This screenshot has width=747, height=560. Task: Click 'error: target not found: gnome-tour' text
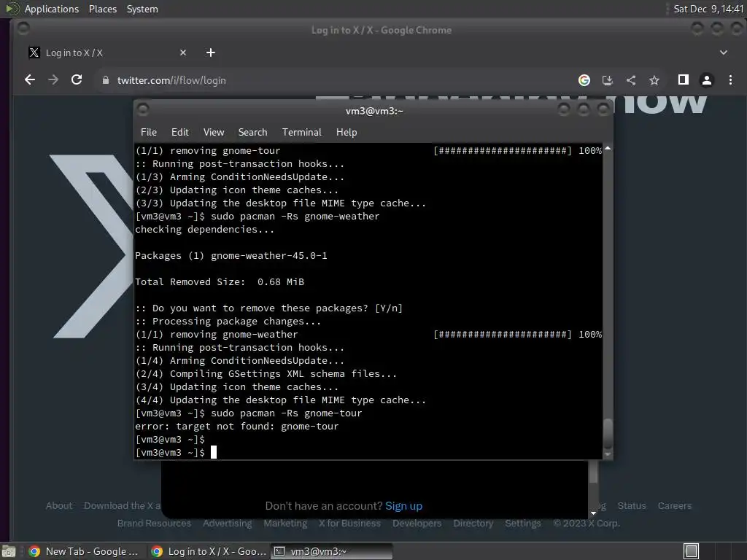237,426
